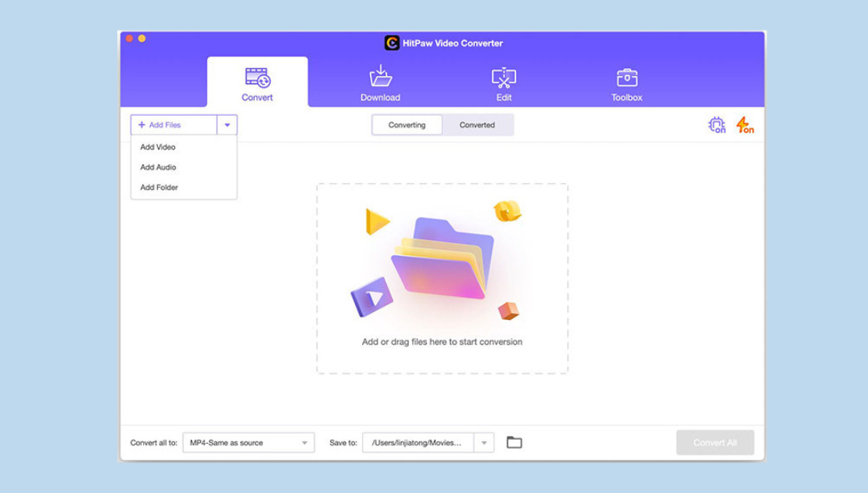Choose Add Audio from the menu
868x493 pixels.
[x=158, y=167]
